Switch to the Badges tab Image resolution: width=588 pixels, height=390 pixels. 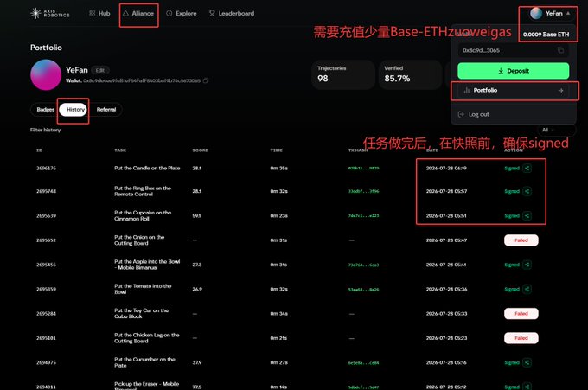(45, 110)
